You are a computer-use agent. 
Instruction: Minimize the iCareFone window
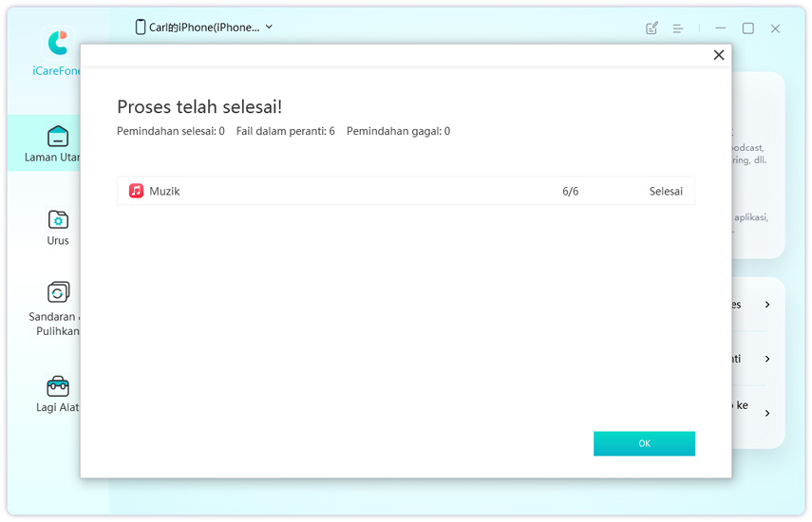722,28
